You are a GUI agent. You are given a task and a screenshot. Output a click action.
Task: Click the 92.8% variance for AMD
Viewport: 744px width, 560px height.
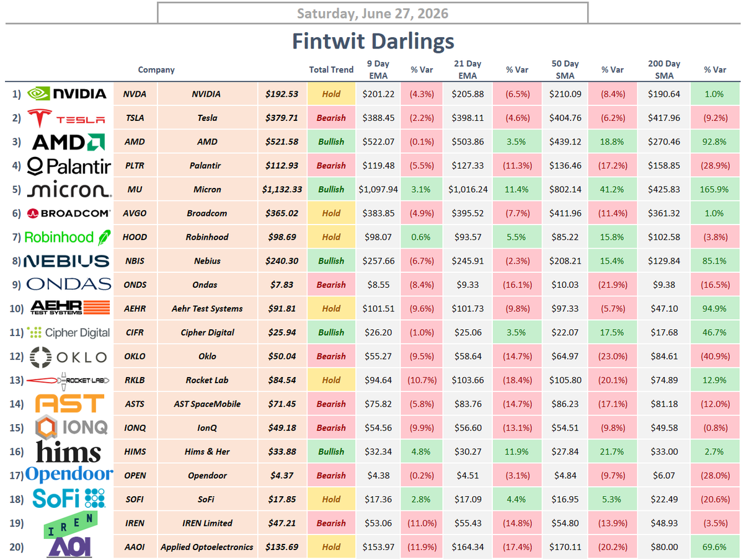click(x=714, y=142)
